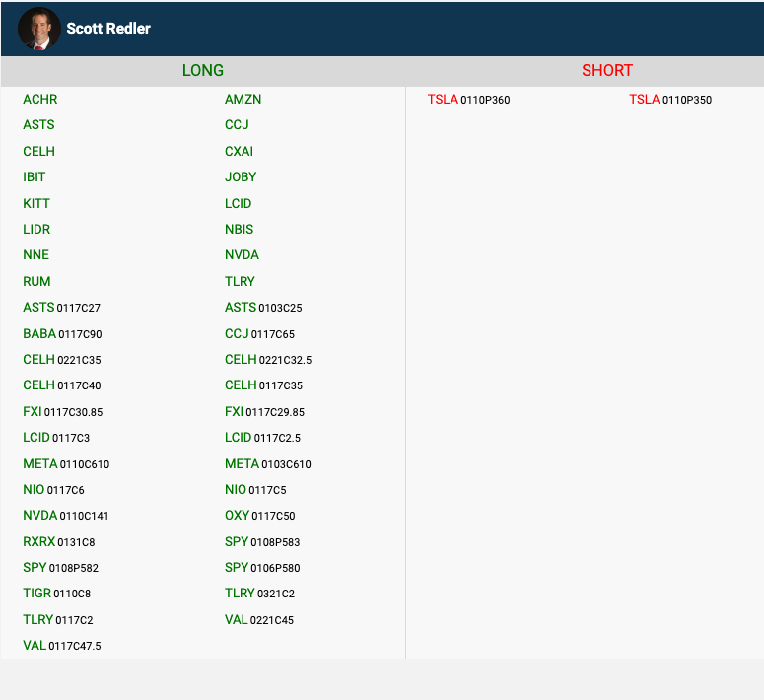Open the FXI 0117C30.85 option
This screenshot has height=700, width=764.
pos(62,412)
